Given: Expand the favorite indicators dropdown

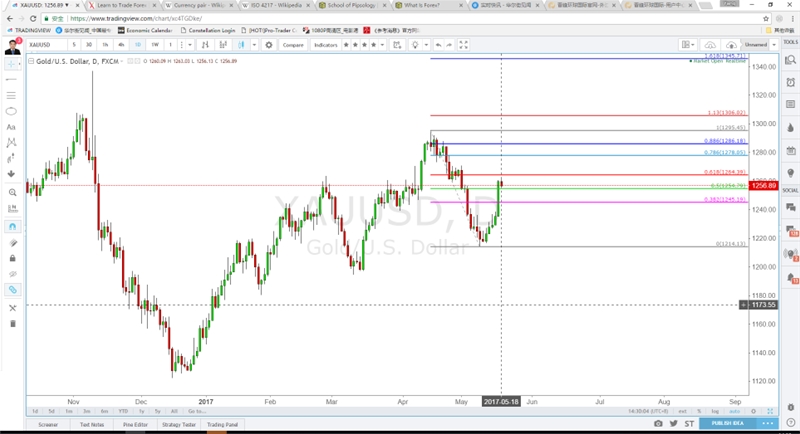Looking at the screenshot, I should 382,45.
